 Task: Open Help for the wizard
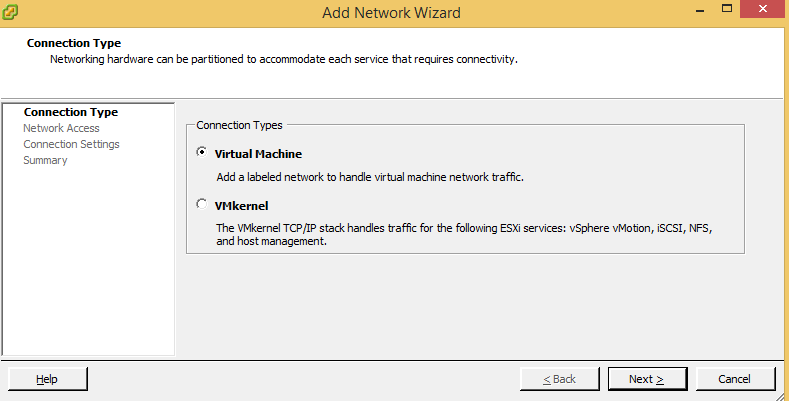tap(47, 379)
